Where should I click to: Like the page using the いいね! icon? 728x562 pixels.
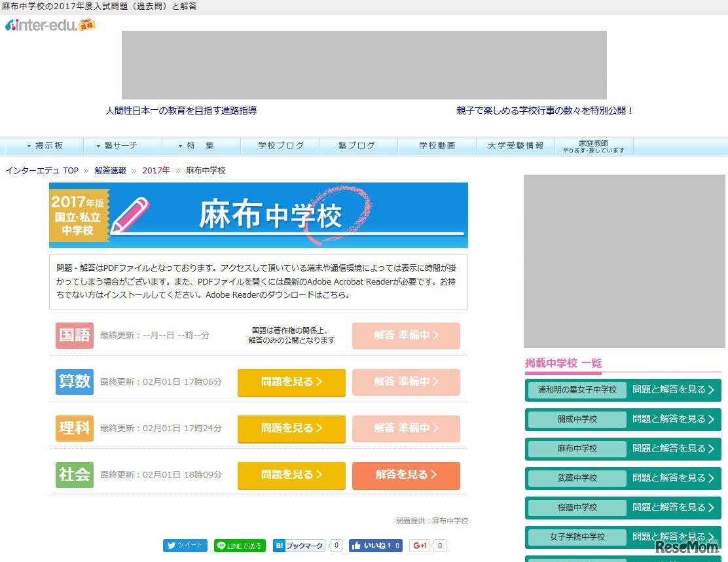pyautogui.click(x=375, y=545)
